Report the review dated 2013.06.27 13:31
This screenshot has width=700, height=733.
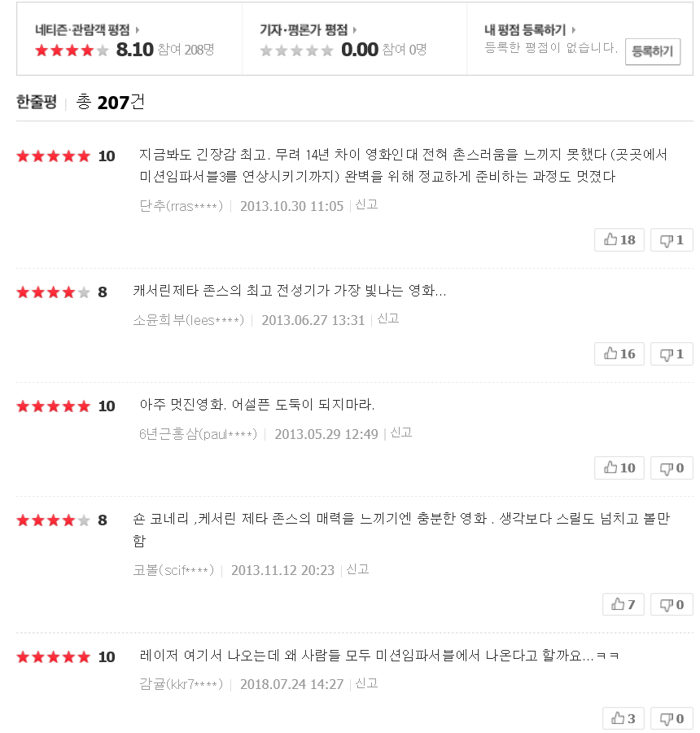tap(388, 318)
